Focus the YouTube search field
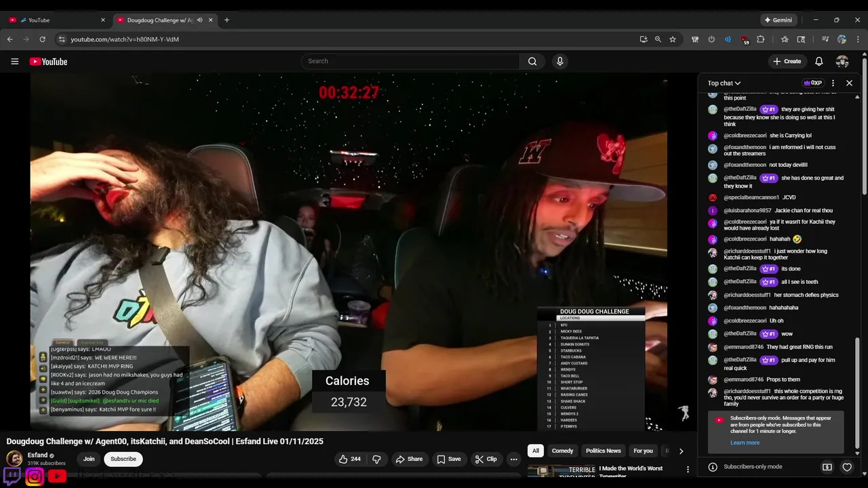The image size is (868, 488). 410,62
